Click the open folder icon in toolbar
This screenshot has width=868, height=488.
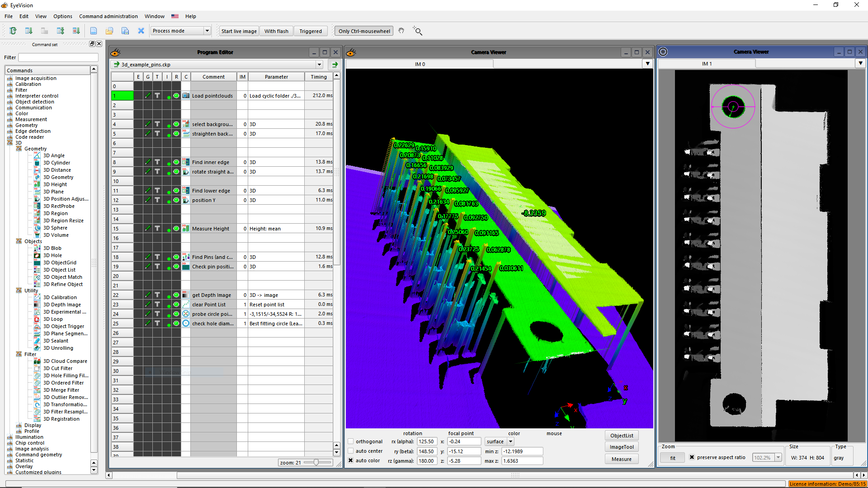109,31
